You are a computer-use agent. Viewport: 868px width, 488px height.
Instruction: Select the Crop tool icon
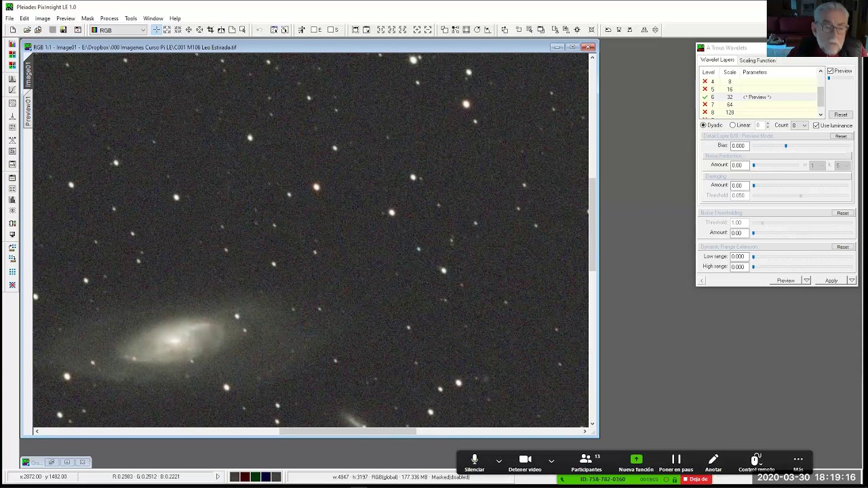[x=210, y=30]
